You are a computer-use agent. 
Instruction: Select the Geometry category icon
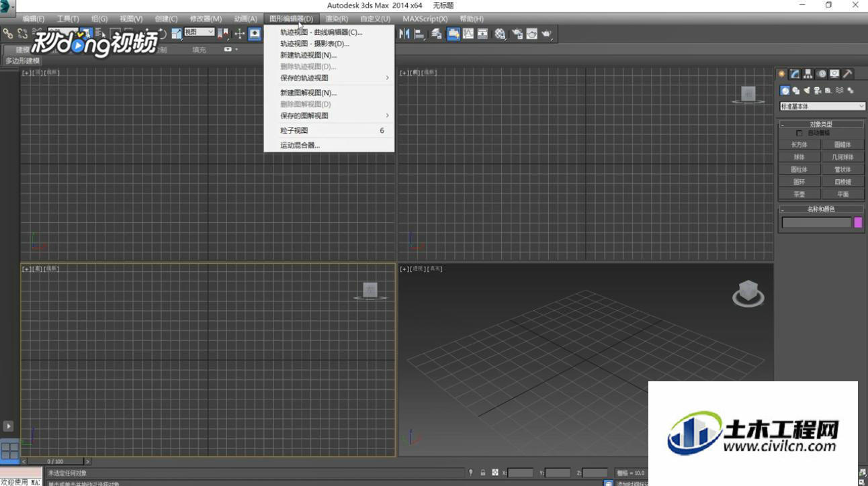[x=785, y=91]
